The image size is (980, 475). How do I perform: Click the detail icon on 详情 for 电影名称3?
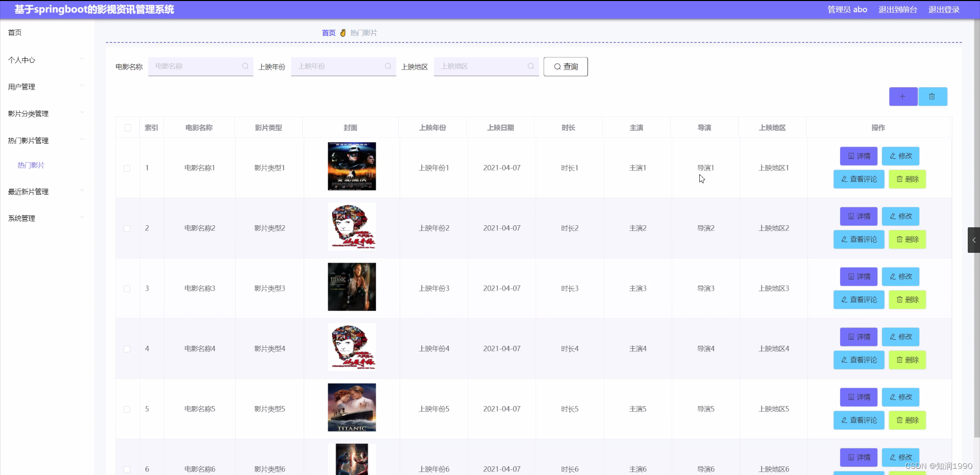[x=850, y=277]
